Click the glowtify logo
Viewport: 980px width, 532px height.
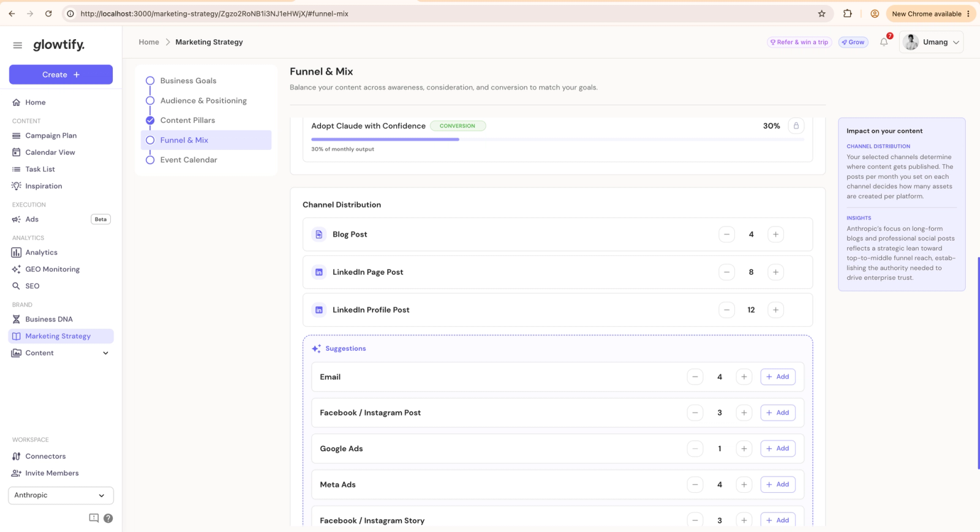pyautogui.click(x=59, y=45)
